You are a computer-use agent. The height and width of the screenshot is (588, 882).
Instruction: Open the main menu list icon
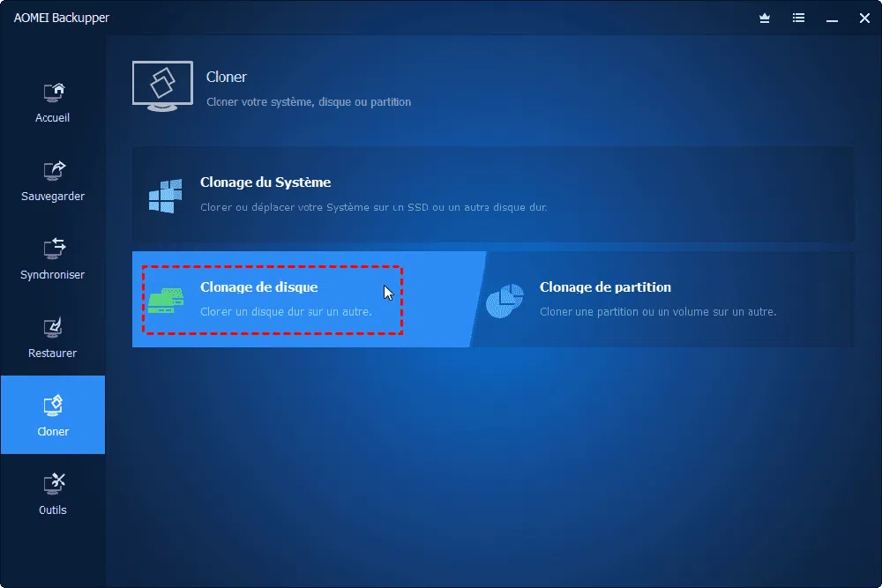(800, 18)
